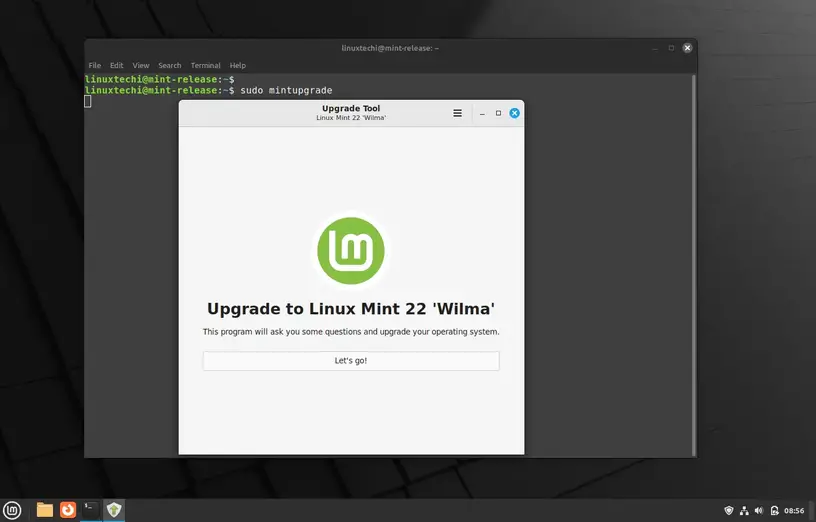Click the Upgrade to Linux Mint 22 'Wilma' heading
This screenshot has width=816, height=522.
(351, 309)
